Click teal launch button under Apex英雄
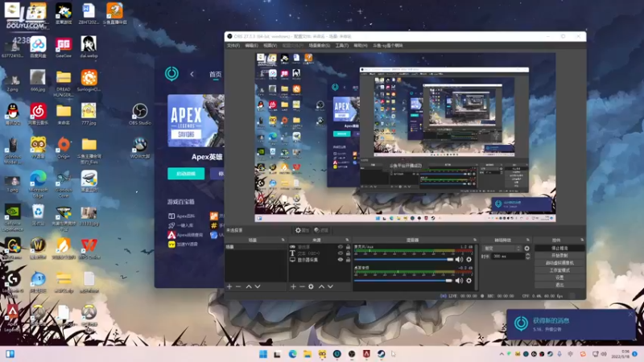This screenshot has height=362, width=644. coord(186,174)
